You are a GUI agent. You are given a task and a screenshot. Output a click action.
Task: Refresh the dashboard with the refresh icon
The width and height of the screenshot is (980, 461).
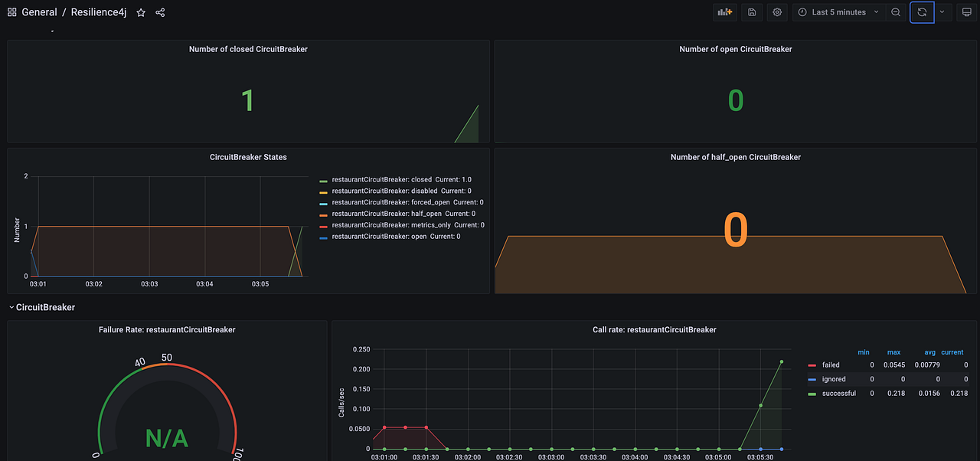[x=922, y=11]
